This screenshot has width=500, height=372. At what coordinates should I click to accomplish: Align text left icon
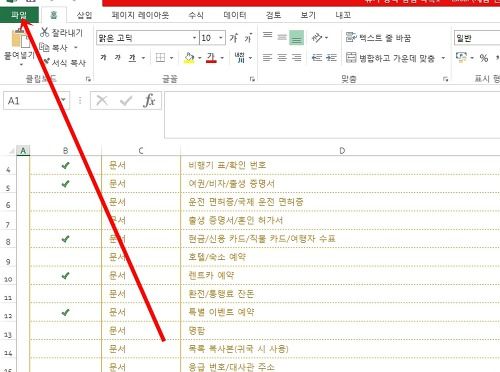[267, 58]
